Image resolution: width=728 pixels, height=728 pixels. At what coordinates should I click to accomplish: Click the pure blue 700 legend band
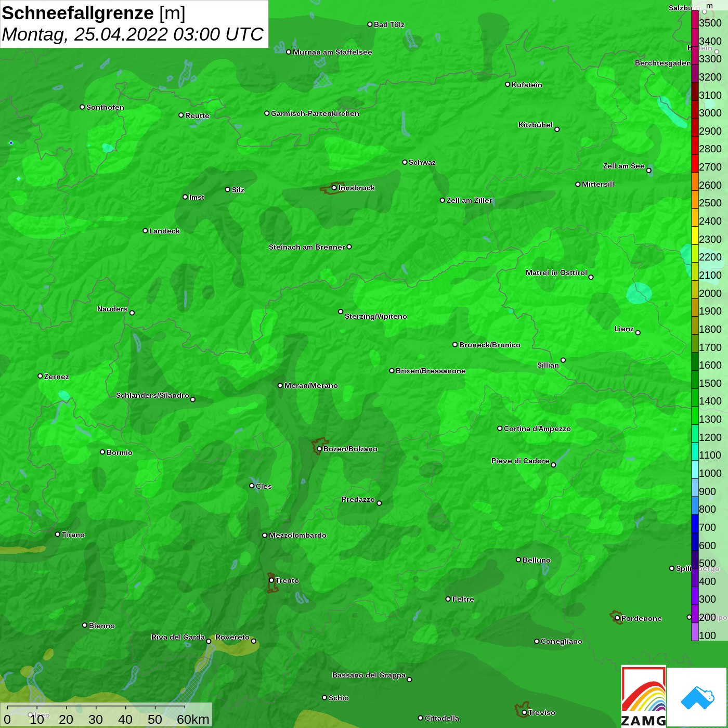[x=695, y=524]
